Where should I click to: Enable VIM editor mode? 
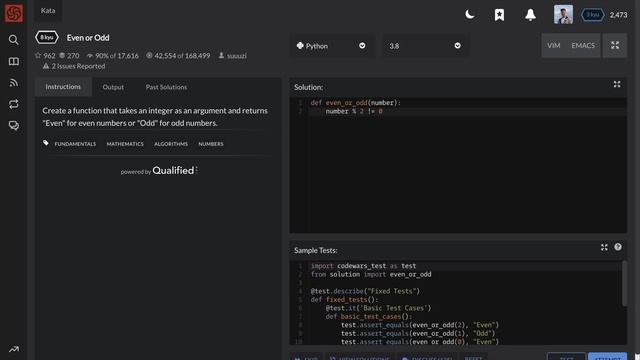tap(553, 45)
